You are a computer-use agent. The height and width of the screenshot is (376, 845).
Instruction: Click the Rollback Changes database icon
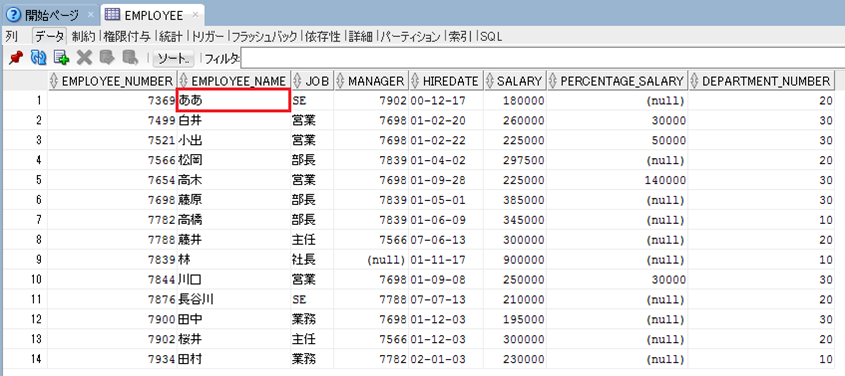[x=130, y=58]
